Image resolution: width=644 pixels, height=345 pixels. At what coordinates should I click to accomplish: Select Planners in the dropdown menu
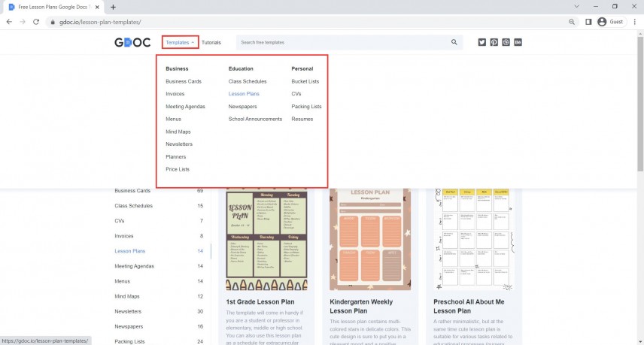(x=176, y=156)
